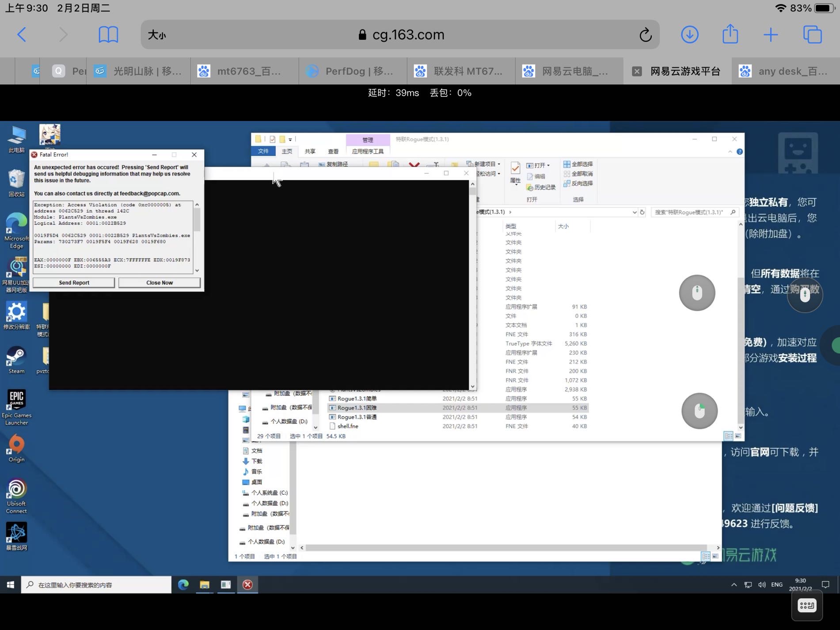Screen dimensions: 840x630
Task: Show all Safari tabs overview
Action: [812, 34]
